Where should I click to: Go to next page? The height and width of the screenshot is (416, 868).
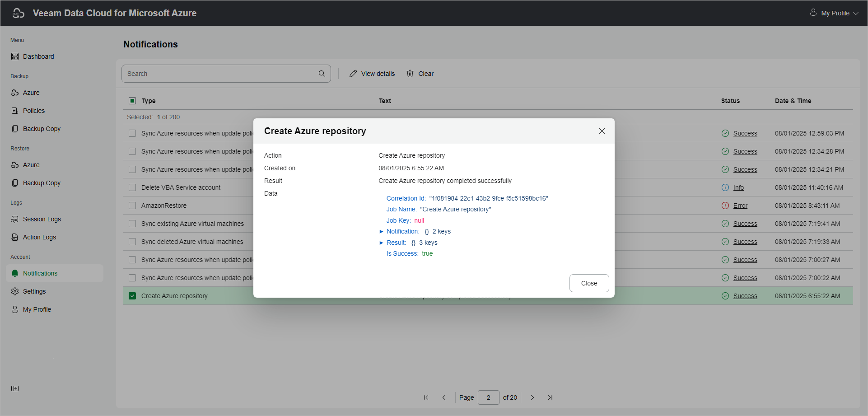(x=532, y=397)
